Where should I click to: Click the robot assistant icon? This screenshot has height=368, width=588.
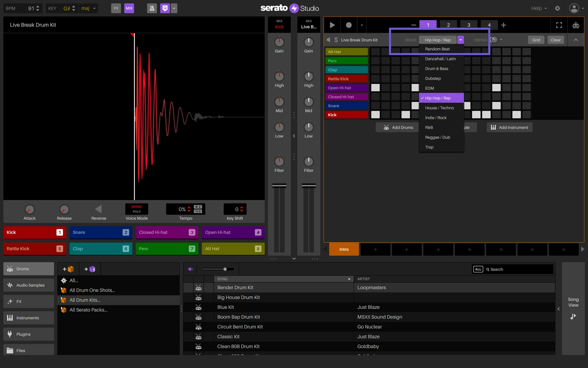point(576,25)
